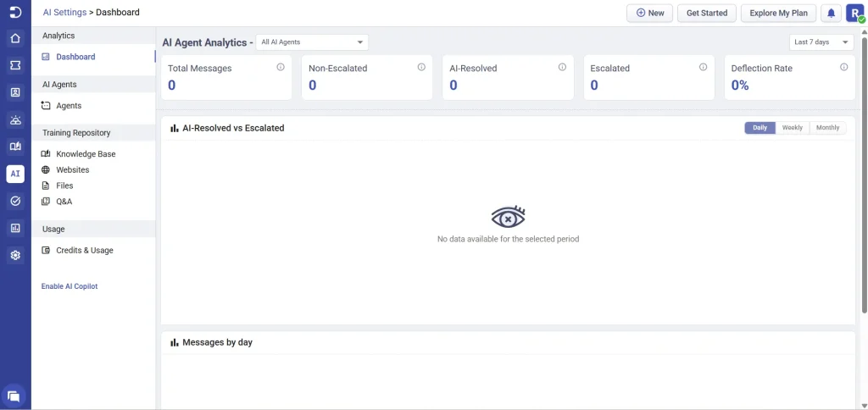This screenshot has width=868, height=410.
Task: Open the sunrise-shaped icon in left rail
Action: coord(15,119)
